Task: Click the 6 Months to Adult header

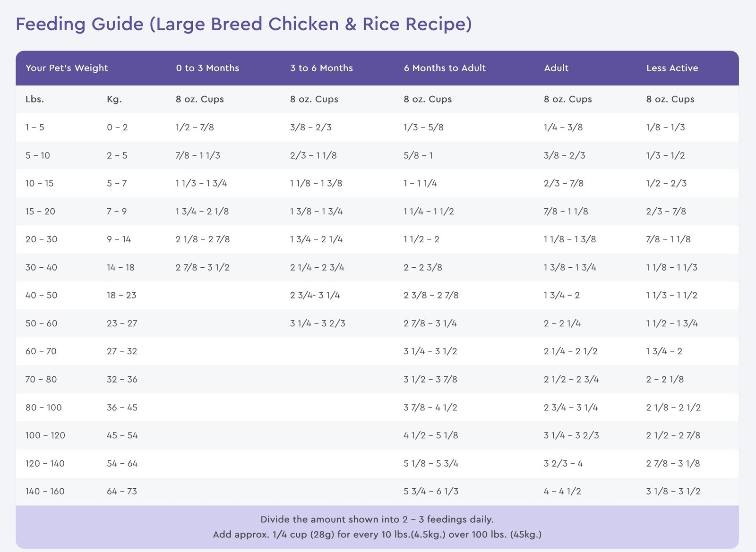Action: 445,68
